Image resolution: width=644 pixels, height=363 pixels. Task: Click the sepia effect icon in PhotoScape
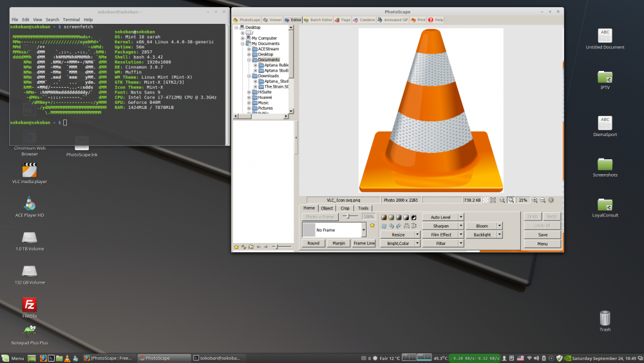point(384,217)
